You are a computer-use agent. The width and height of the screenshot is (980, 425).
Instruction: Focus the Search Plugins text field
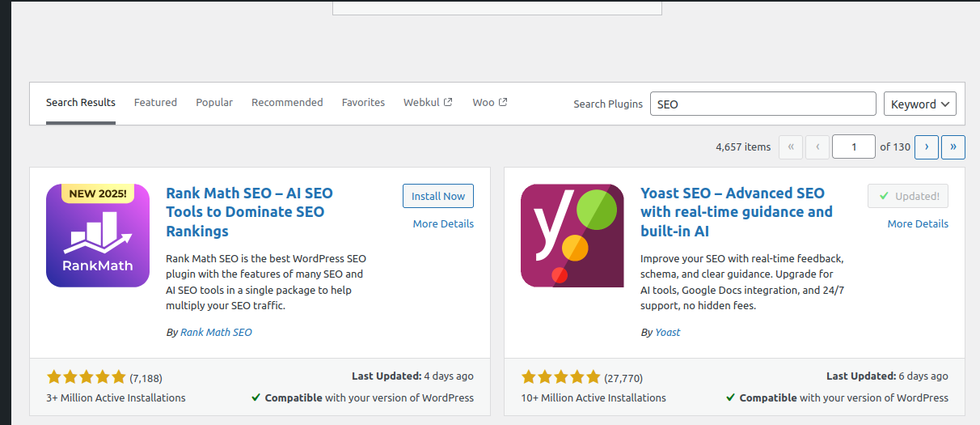(763, 104)
